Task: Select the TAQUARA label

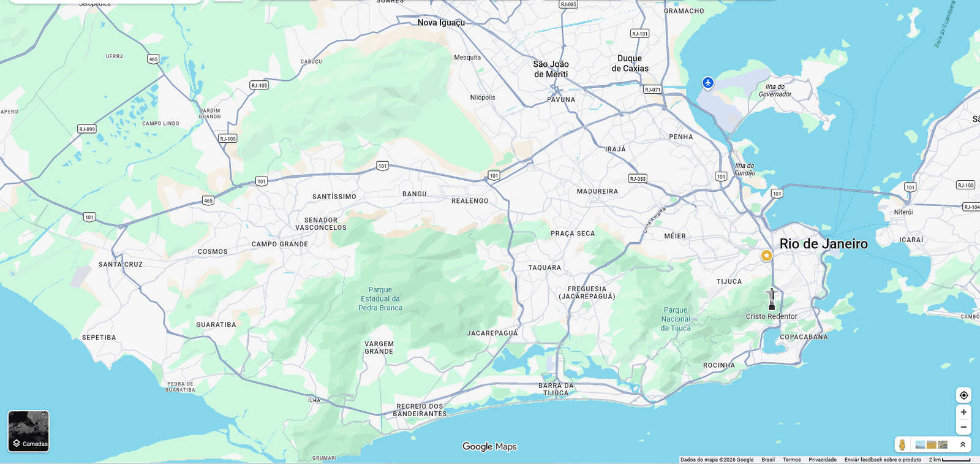Action: pyautogui.click(x=545, y=268)
